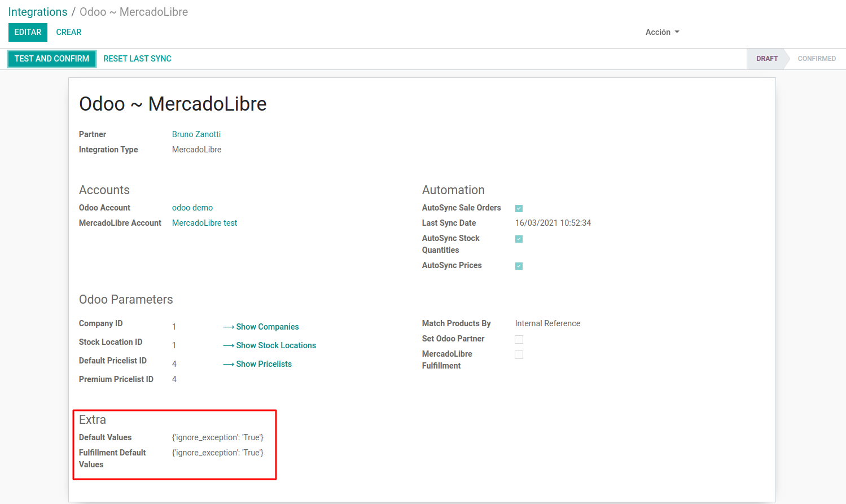Select 'Internal Reference' match value
The image size is (846, 504).
tap(547, 323)
